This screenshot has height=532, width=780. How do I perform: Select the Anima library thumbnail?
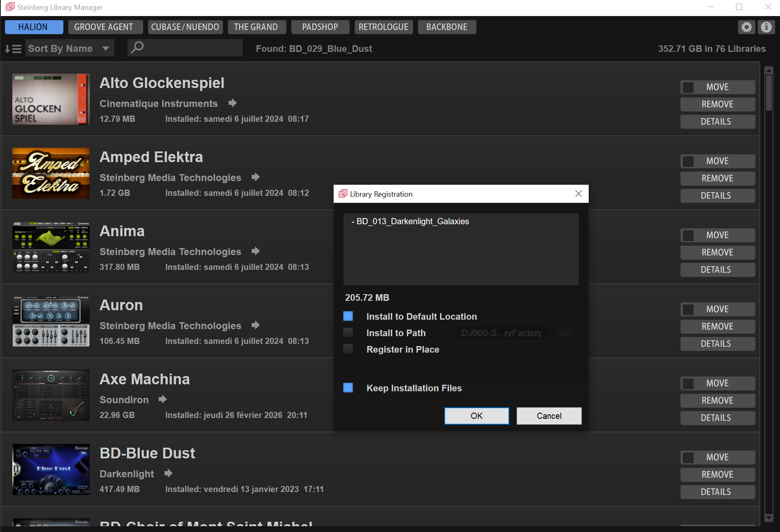[51, 247]
